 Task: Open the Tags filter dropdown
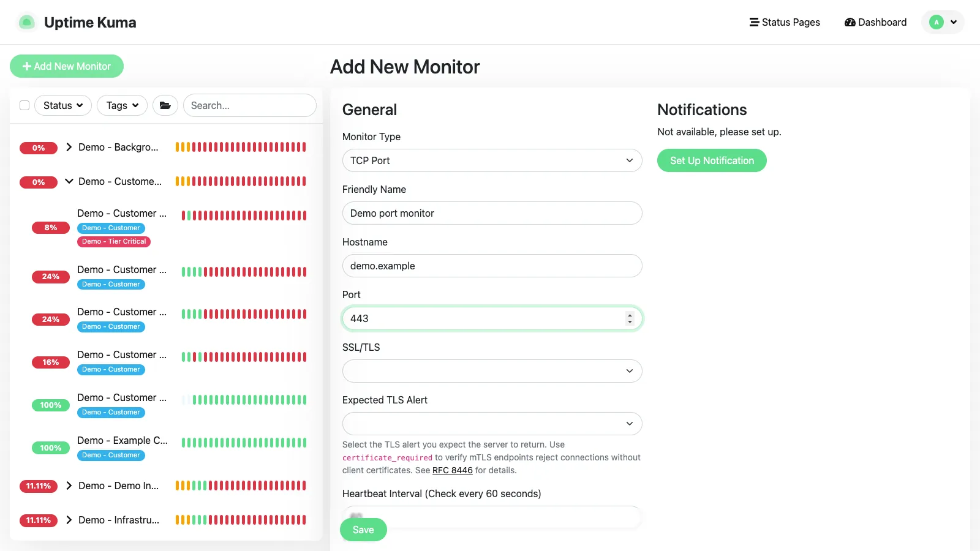tap(122, 105)
